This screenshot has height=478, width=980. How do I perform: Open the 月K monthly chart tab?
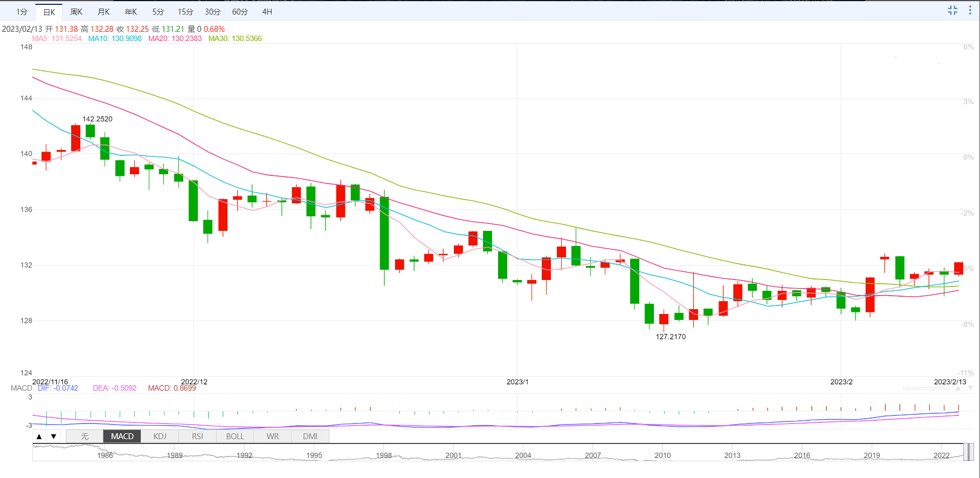(103, 12)
